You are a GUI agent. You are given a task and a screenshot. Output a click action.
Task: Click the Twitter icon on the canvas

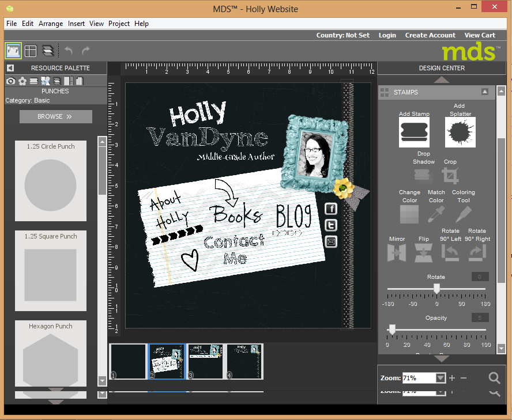pyautogui.click(x=331, y=225)
